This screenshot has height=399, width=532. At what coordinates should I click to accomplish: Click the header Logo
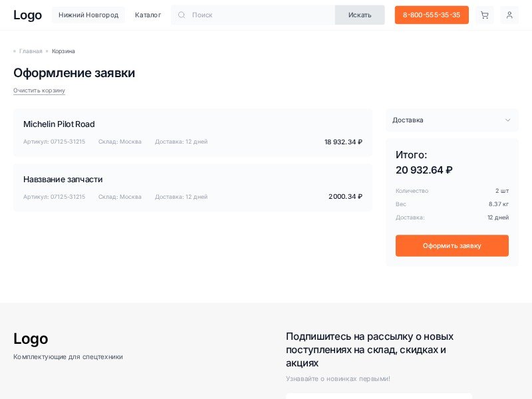coord(27,15)
